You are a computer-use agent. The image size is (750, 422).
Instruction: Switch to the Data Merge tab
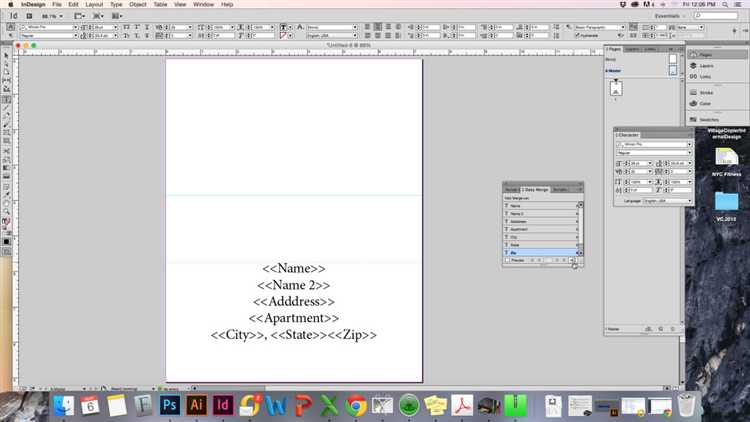tap(535, 189)
